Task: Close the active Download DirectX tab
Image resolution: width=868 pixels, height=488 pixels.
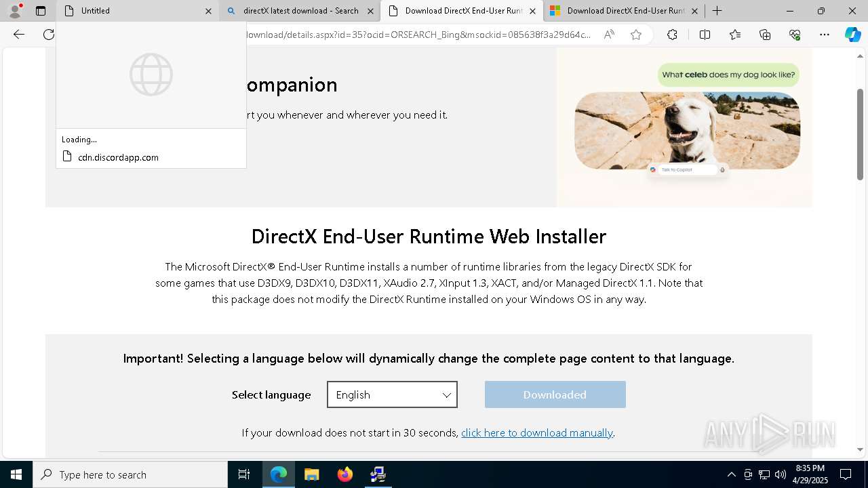Action: [x=532, y=11]
